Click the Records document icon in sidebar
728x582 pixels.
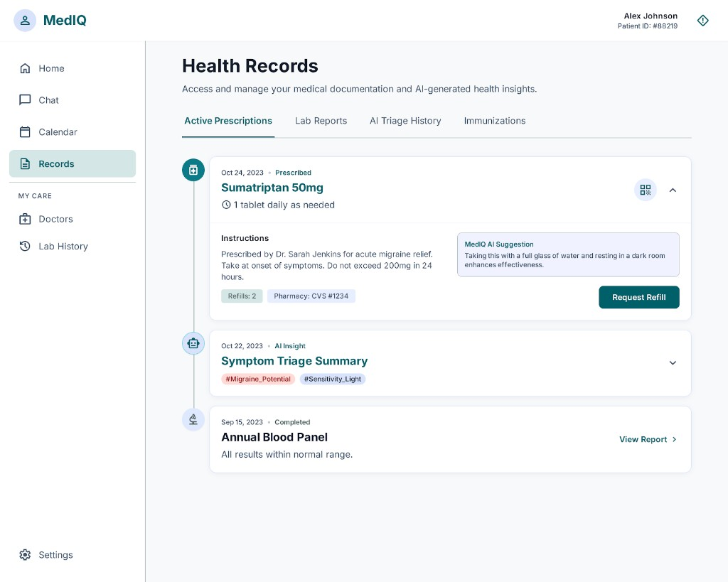pyautogui.click(x=25, y=164)
